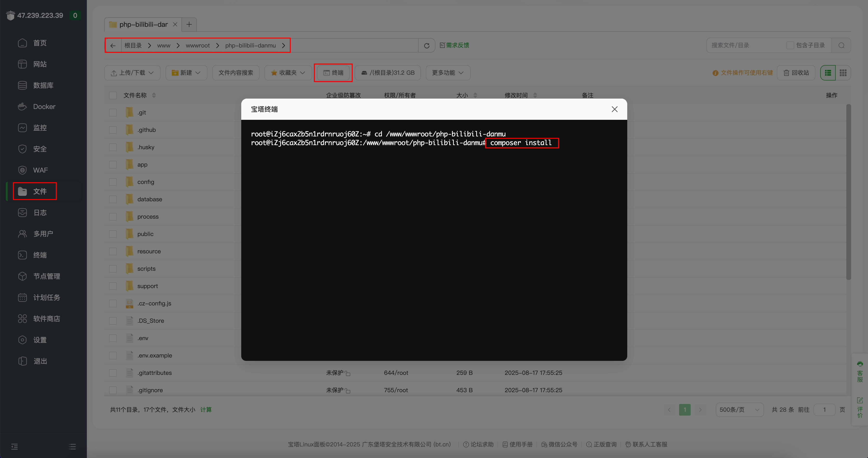Click the 计算 file size link
This screenshot has width=868, height=458.
click(x=206, y=410)
